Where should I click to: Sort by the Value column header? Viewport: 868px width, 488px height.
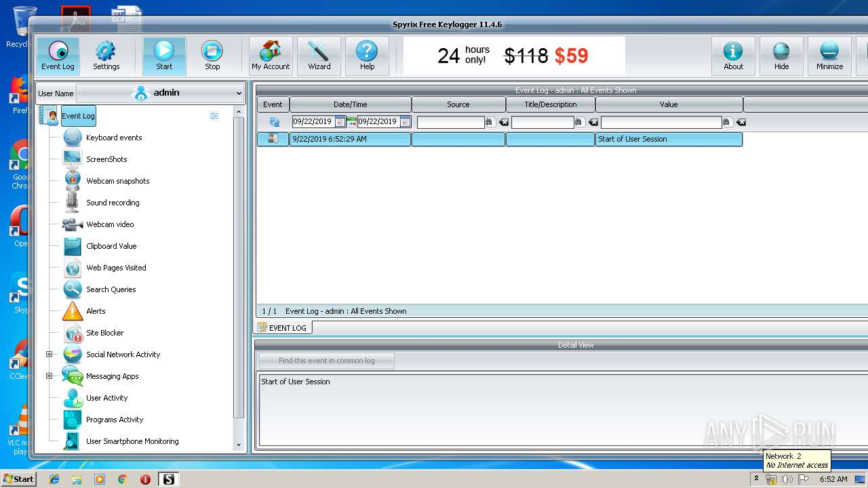(x=669, y=104)
